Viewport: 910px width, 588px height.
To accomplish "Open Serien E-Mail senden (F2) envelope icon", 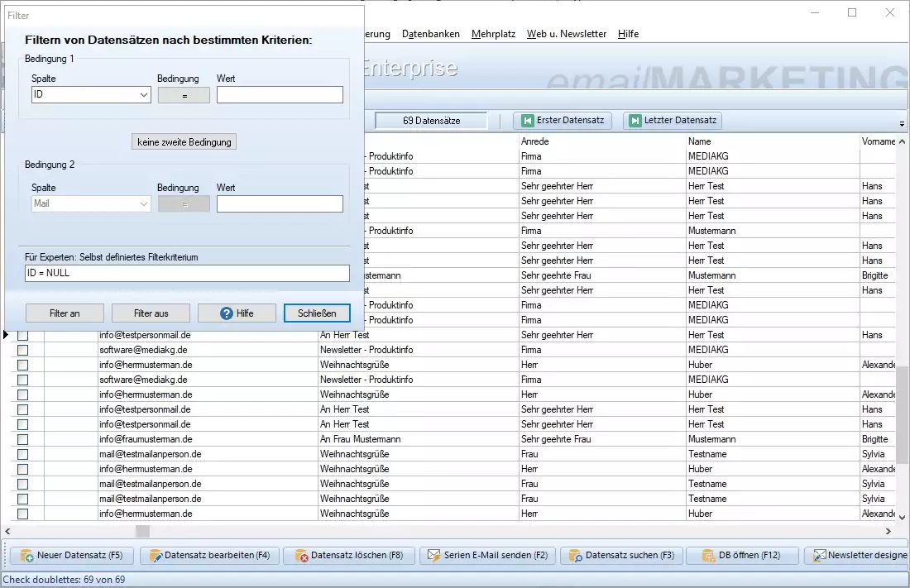I will click(433, 556).
